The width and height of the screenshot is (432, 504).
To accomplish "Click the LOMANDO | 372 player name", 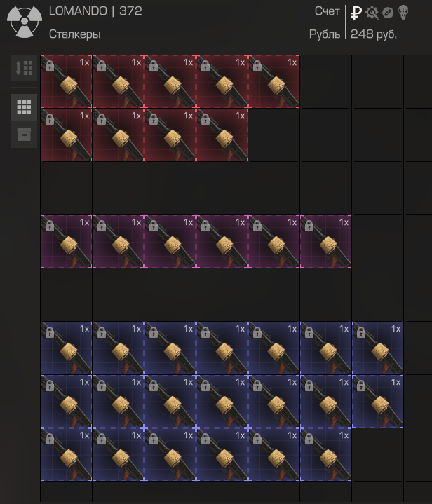I will coord(95,11).
